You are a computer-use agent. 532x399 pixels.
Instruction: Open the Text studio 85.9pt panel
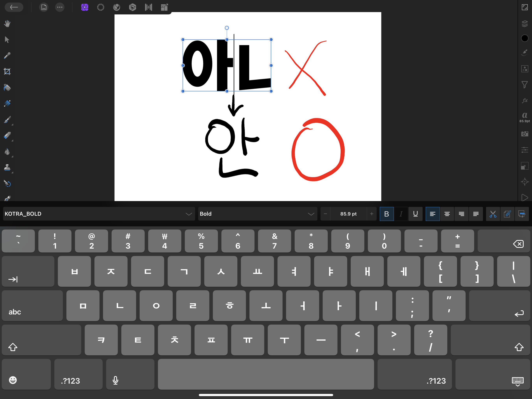[x=525, y=117]
